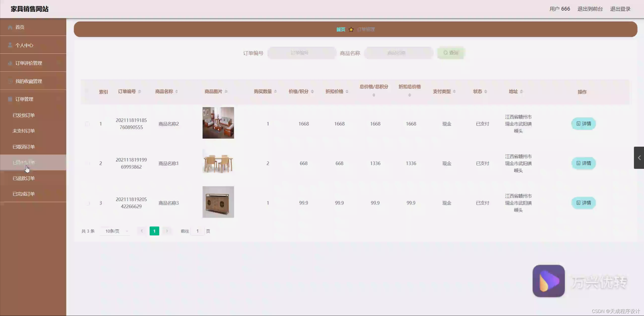The height and width of the screenshot is (316, 644).
Task: Select 未支付订单 submenu item
Action: click(24, 131)
